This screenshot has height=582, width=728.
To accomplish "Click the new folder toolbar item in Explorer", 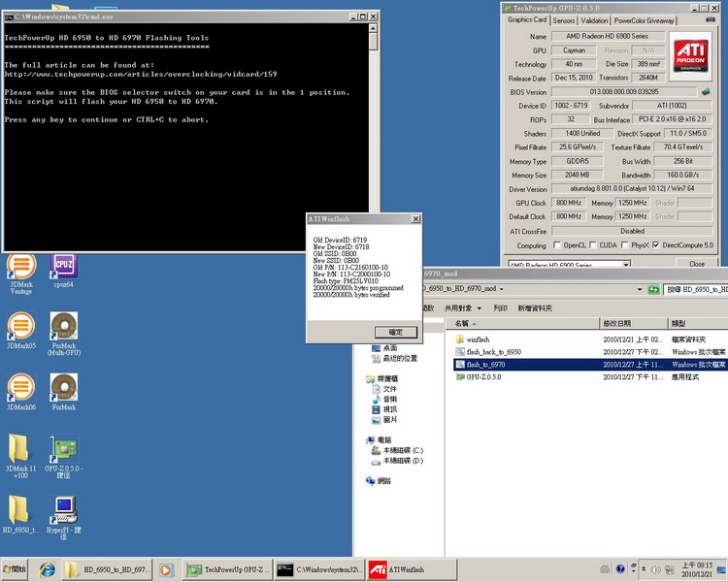I will [535, 308].
